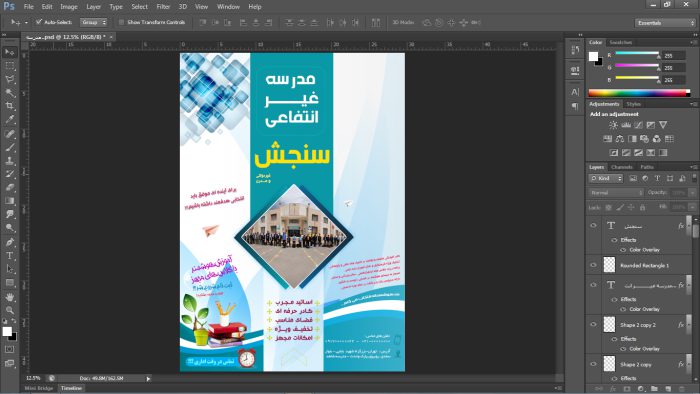Switch to the Paths tab
Image resolution: width=700 pixels, height=394 pixels.
(647, 167)
